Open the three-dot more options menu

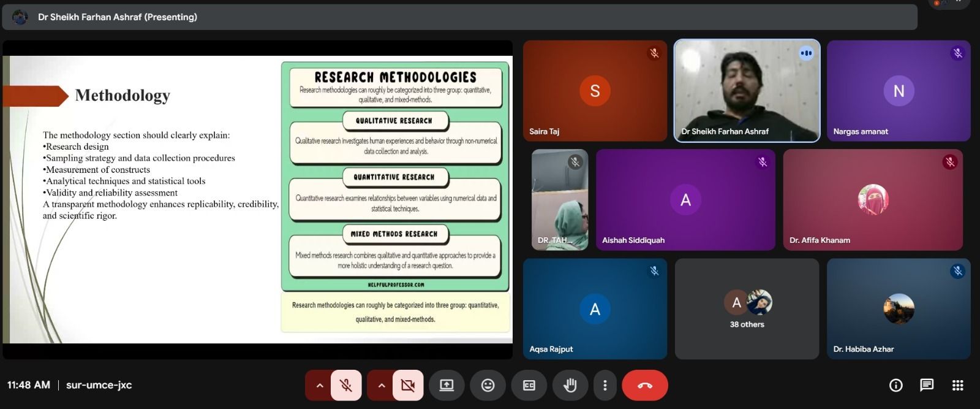tap(605, 385)
